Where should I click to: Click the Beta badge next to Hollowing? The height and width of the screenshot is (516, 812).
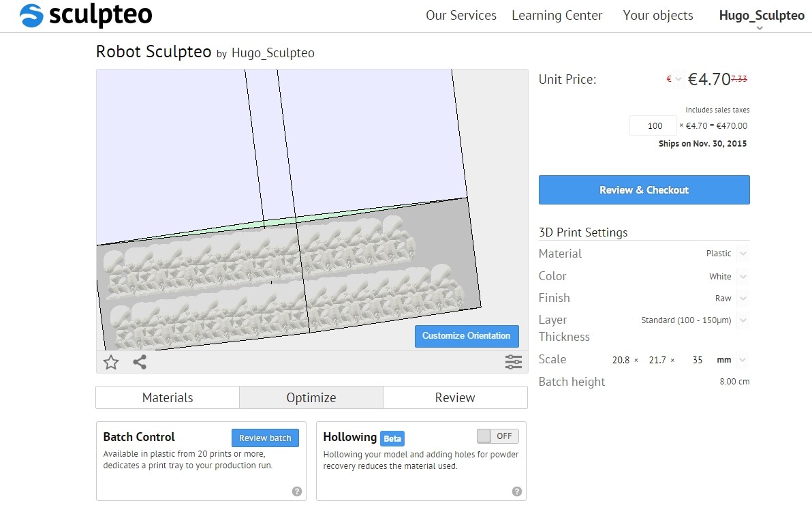coord(392,438)
